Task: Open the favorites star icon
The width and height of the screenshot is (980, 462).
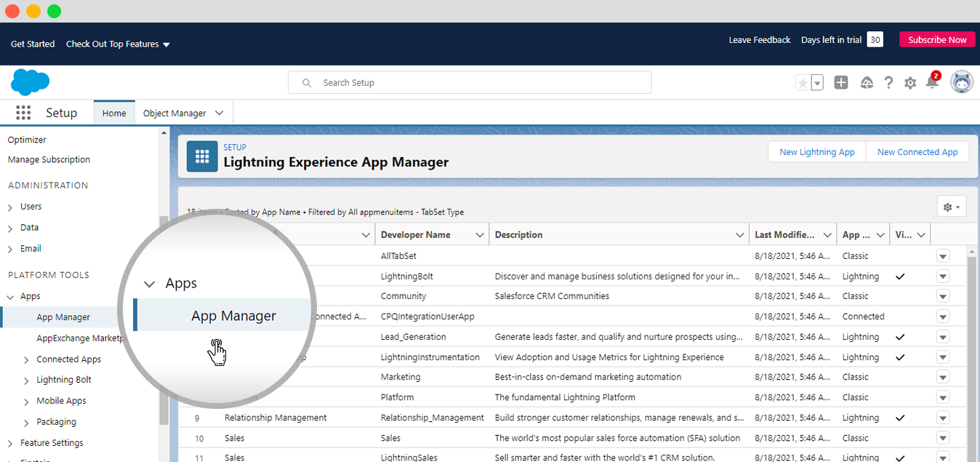Action: [x=803, y=83]
